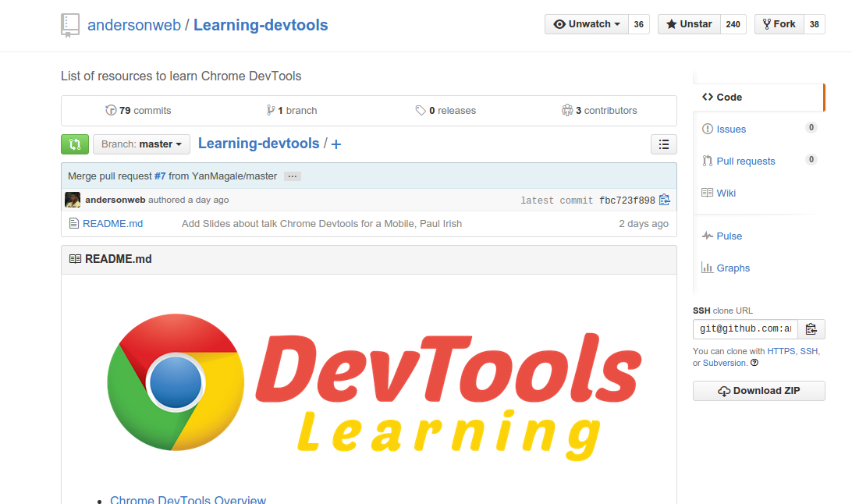
Task: Click the Issues exclamation icon
Action: pos(708,129)
